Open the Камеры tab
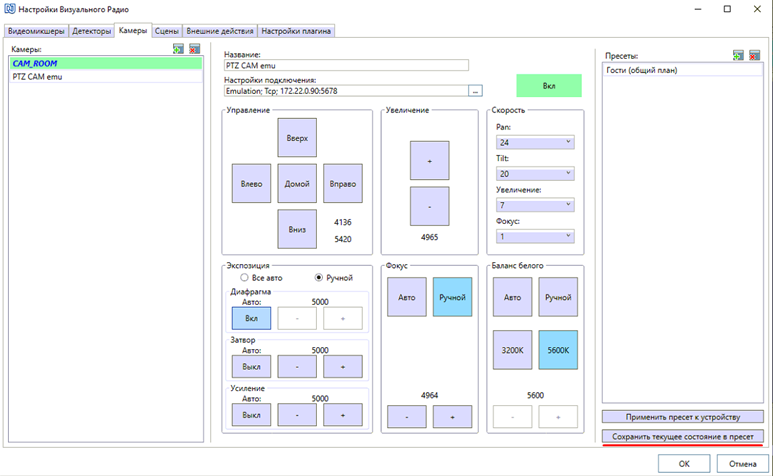 pyautogui.click(x=133, y=30)
